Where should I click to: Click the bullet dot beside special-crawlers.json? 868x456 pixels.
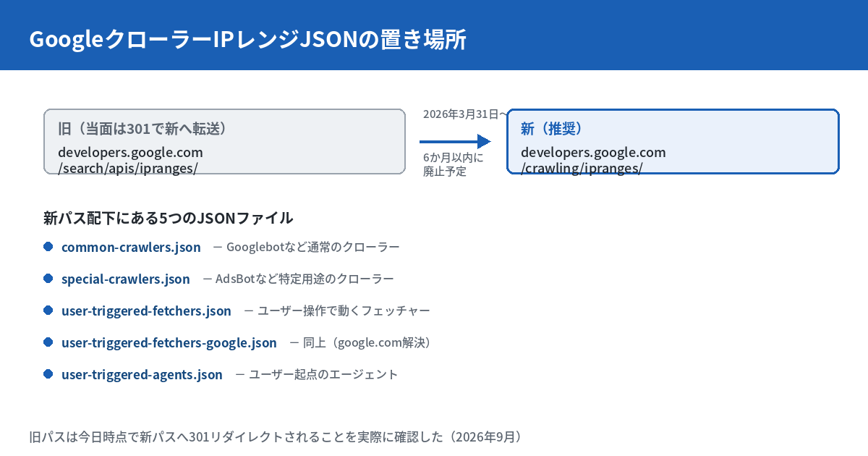(x=48, y=279)
